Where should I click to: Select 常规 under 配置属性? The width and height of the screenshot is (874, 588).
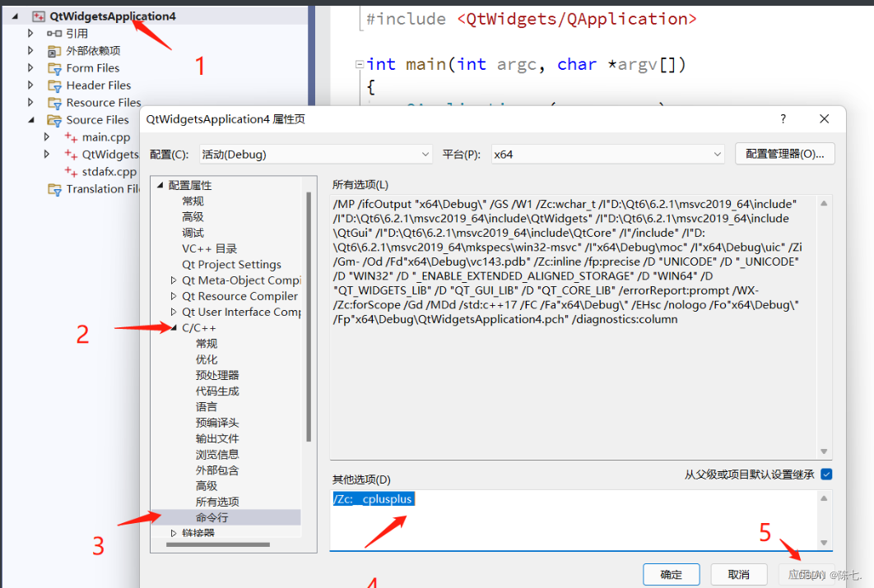coord(193,201)
